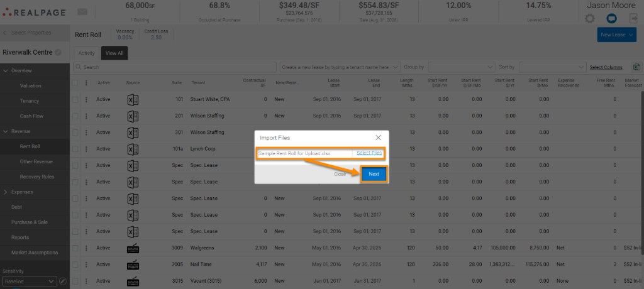Screen dimensions: 644x289
Task: Click the rent roll Search field
Action: tap(176, 67)
